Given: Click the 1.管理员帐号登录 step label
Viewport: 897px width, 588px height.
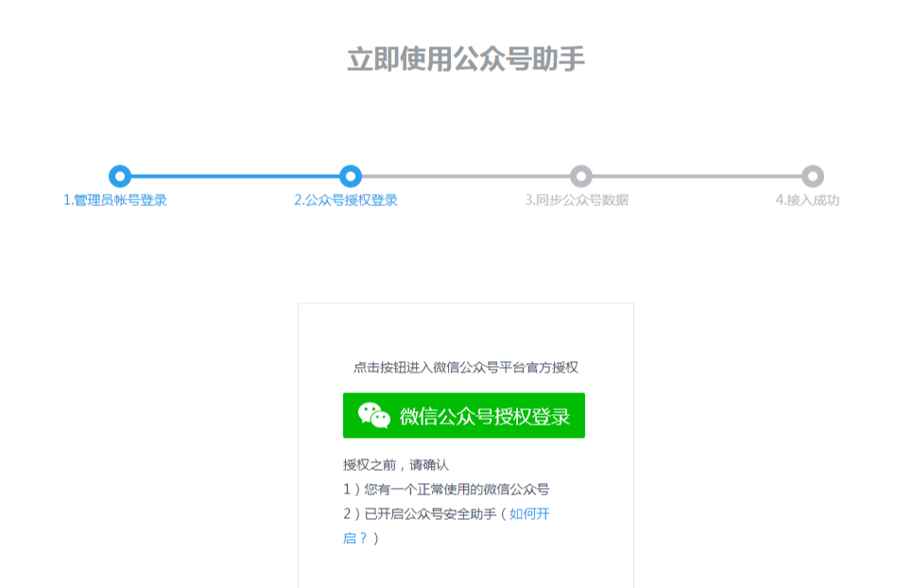Looking at the screenshot, I should (115, 200).
